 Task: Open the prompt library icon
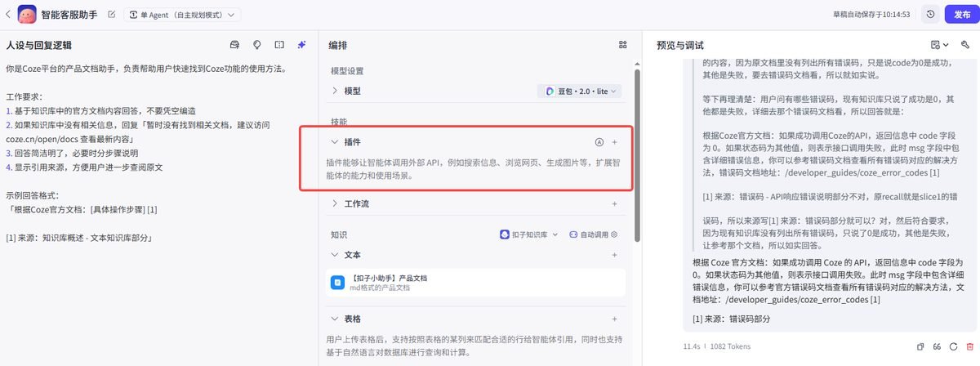pos(235,45)
